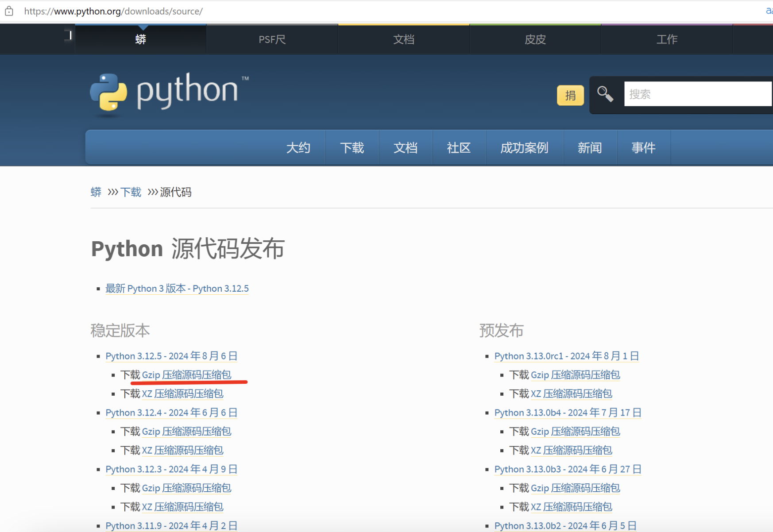773x532 pixels.
Task: Click the 下载 breadcrumb link
Action: [131, 192]
